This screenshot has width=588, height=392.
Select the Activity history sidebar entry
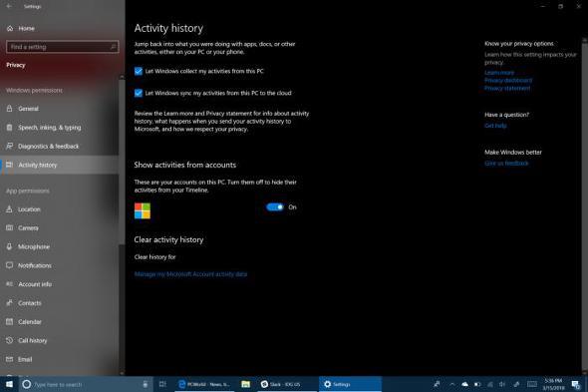point(60,165)
